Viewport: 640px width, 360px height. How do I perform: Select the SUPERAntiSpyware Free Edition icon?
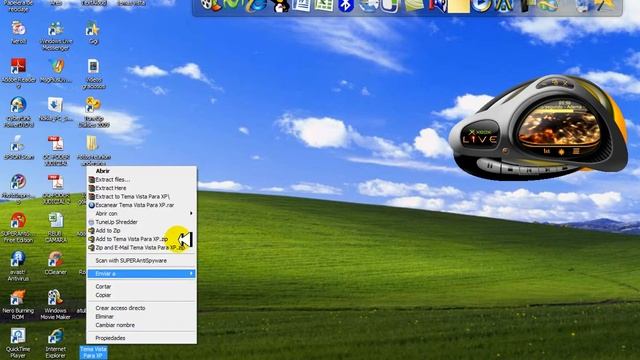tap(18, 227)
